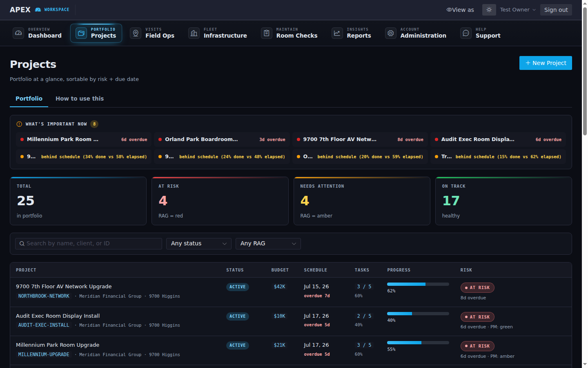This screenshot has height=368, width=588.
Task: Click the What's Important Now alert icon
Action: (x=19, y=124)
